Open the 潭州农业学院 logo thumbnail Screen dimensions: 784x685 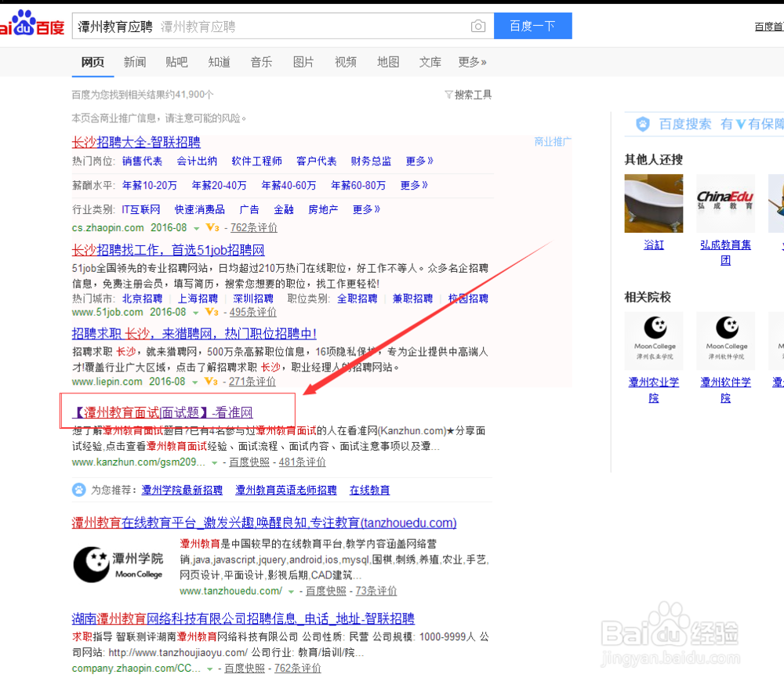(x=654, y=341)
